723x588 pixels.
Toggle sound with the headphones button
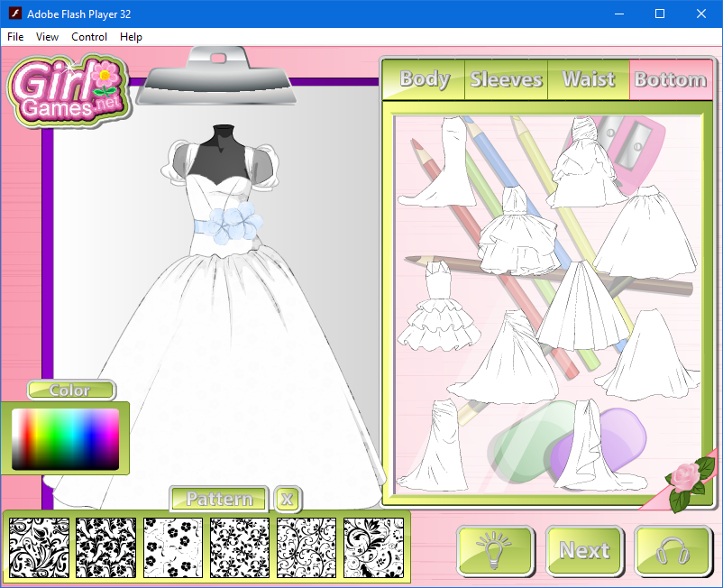pos(673,551)
